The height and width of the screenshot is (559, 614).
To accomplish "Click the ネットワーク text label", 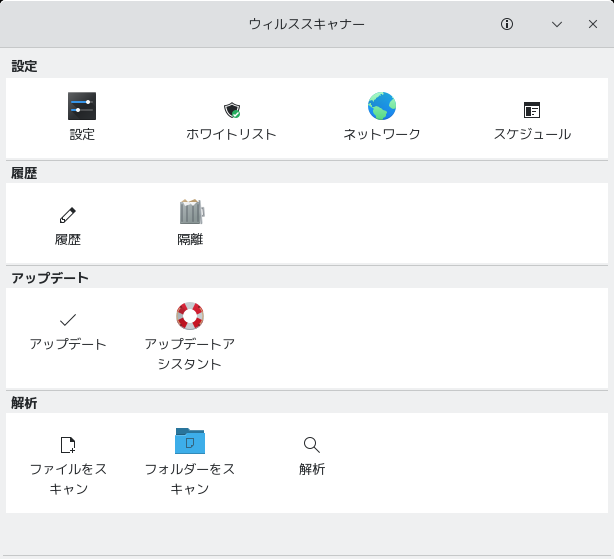I will pyautogui.click(x=382, y=134).
